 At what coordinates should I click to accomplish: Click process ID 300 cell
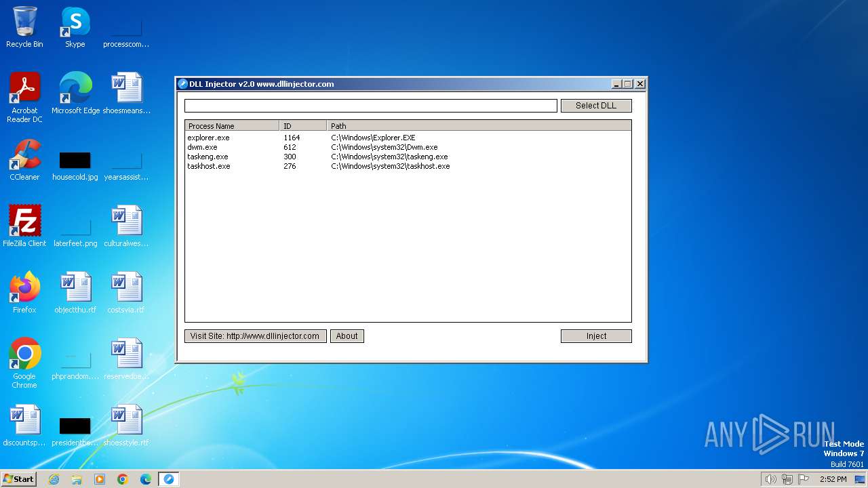click(290, 157)
